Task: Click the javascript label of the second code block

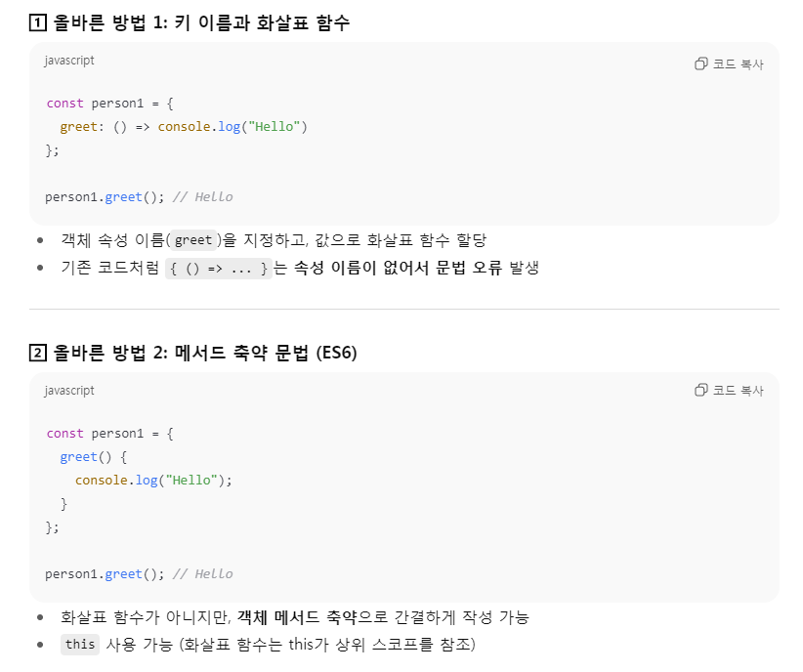Action: click(69, 391)
